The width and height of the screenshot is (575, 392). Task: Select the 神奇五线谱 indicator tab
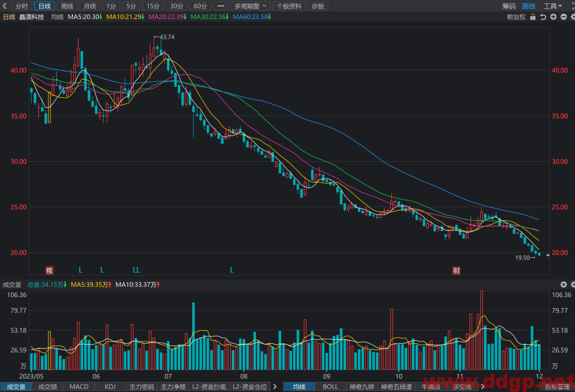pos(396,386)
